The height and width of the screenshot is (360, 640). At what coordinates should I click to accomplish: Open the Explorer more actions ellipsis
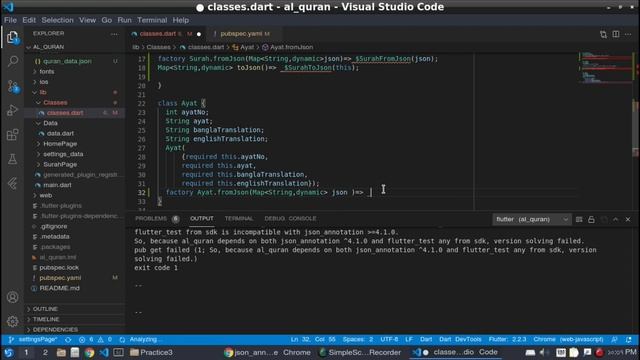[114, 33]
